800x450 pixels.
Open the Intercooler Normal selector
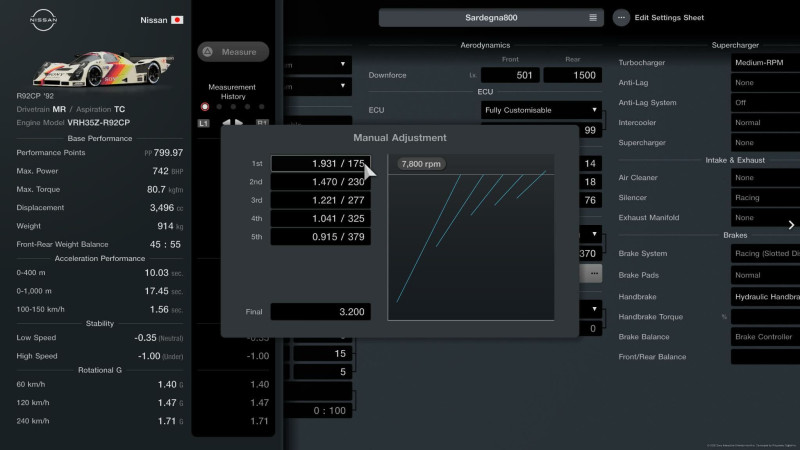click(765, 122)
